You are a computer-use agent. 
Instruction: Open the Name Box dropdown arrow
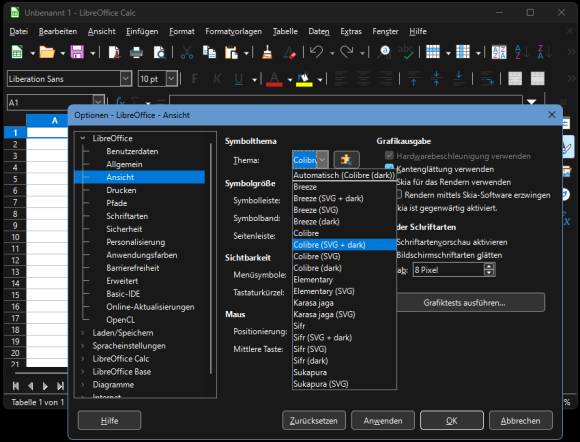98,102
